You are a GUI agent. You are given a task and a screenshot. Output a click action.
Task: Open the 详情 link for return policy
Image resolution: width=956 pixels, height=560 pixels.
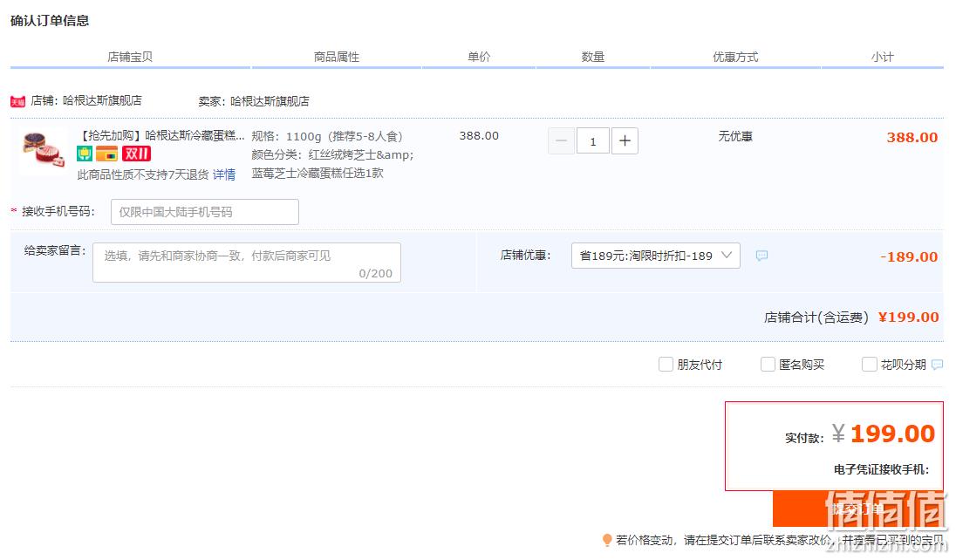click(224, 175)
